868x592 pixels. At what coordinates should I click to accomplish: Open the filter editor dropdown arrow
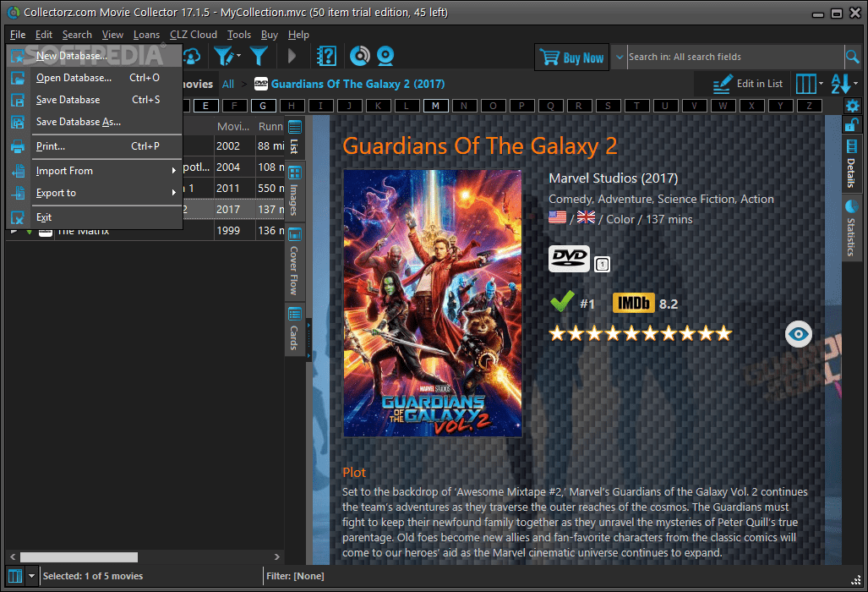coord(238,56)
